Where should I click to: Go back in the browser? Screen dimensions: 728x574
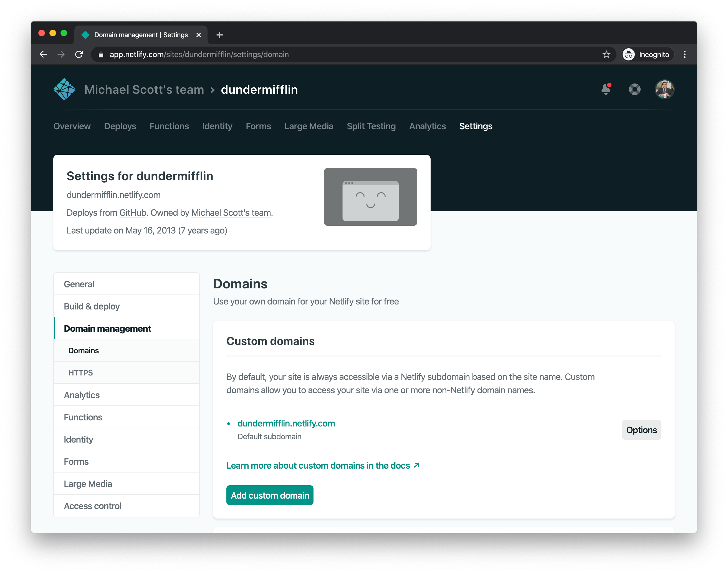coord(43,54)
